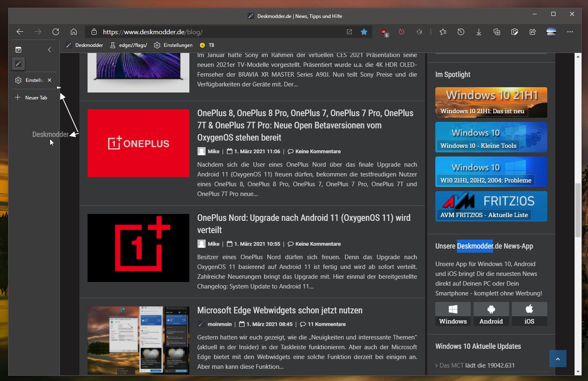Open the grey globe extension icon
Image resolution: width=588 pixels, height=381 pixels.
click(x=419, y=32)
